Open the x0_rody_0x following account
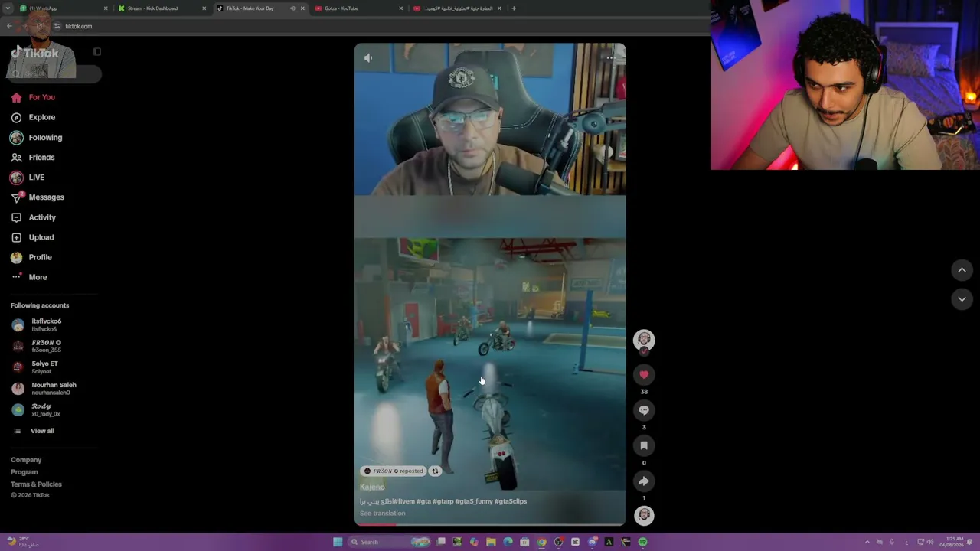Viewport: 980px width, 551px height. pyautogui.click(x=37, y=410)
